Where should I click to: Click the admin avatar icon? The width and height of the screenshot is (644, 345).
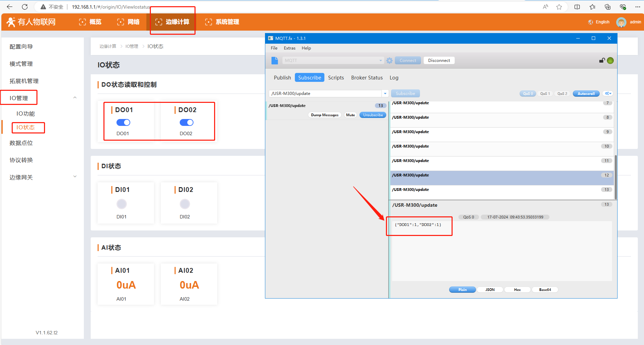coord(621,22)
